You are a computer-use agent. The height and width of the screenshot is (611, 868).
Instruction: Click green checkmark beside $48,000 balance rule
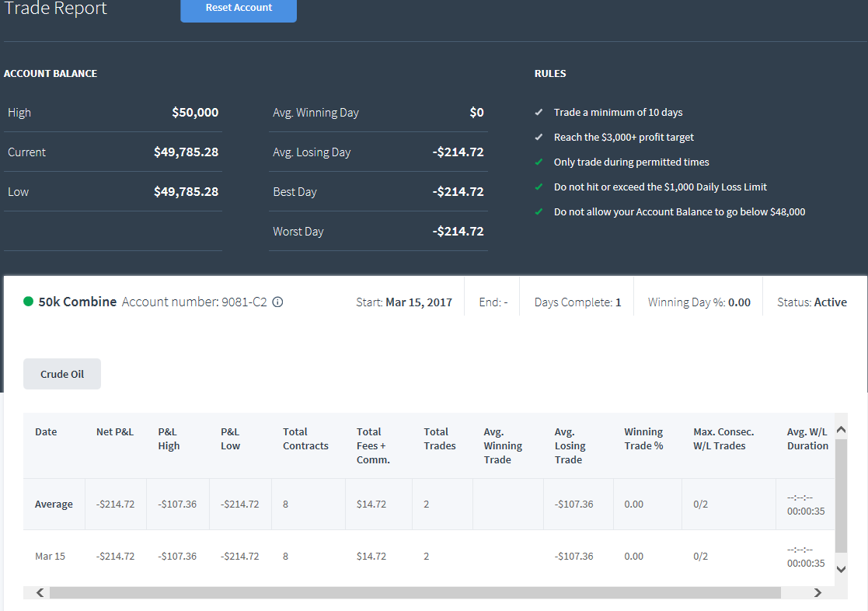click(x=539, y=211)
